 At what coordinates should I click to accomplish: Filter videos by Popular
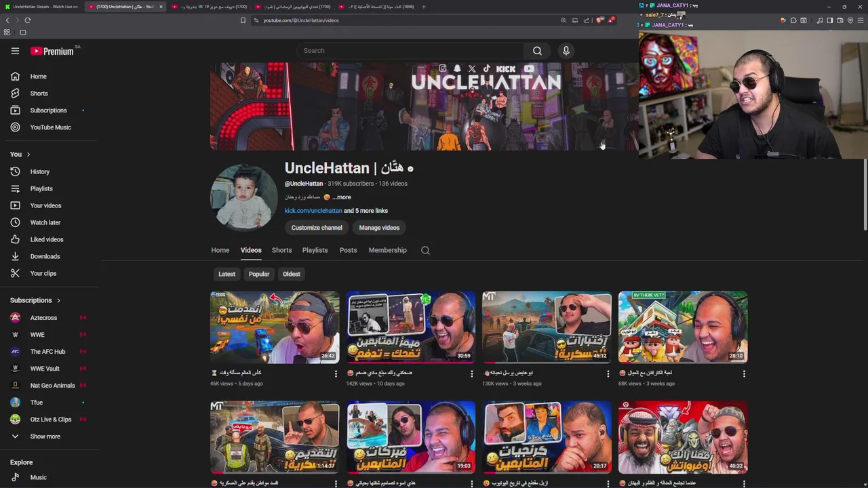259,274
